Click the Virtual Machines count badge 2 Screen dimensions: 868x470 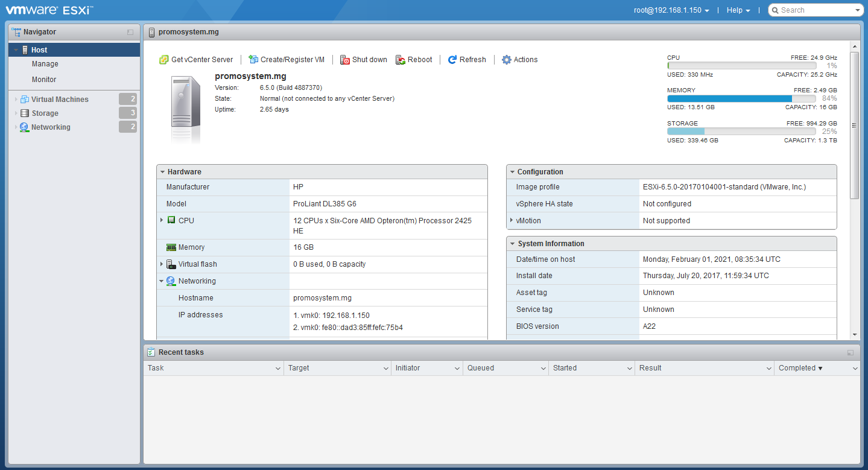(x=128, y=99)
